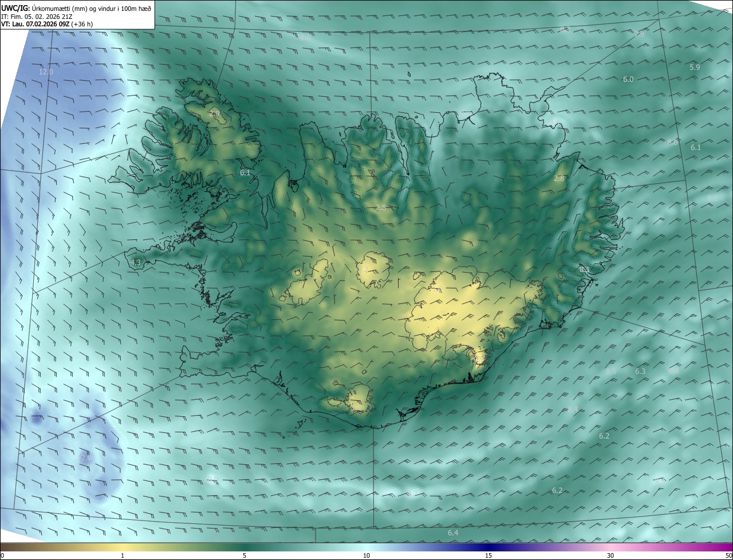733x560 pixels.
Task: Click the navy blue colorbar segment above tick 15
Action: [x=488, y=547]
